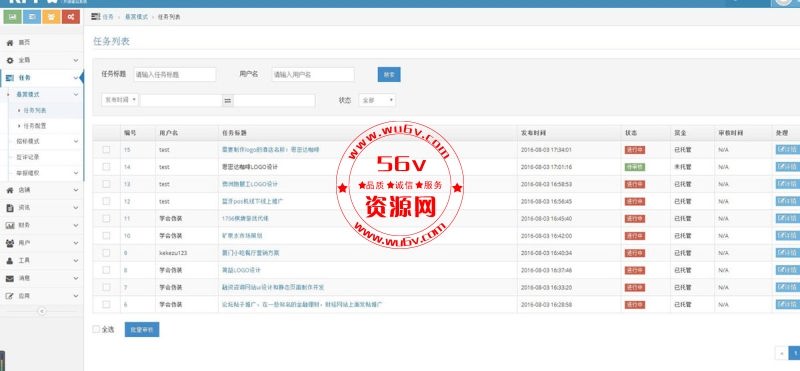Click the 用户名 input field
The height and width of the screenshot is (371, 800).
tap(313, 75)
